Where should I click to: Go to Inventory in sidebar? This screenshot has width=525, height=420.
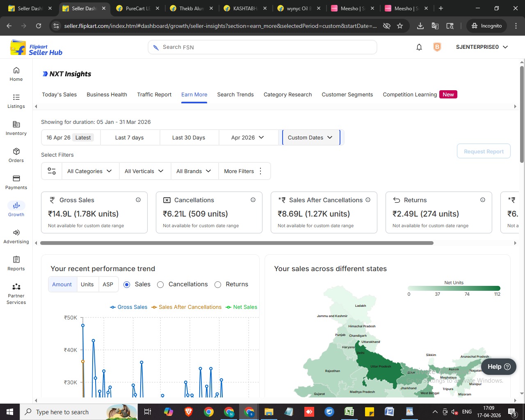(16, 128)
